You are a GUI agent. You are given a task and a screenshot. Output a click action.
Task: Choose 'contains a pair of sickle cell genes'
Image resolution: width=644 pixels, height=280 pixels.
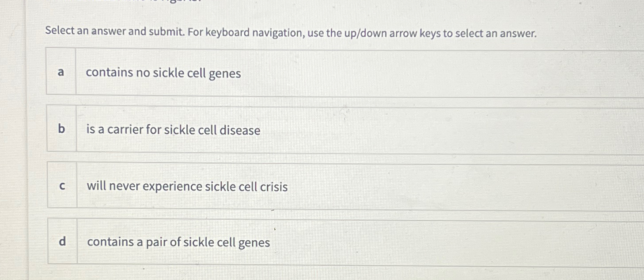[178, 242]
